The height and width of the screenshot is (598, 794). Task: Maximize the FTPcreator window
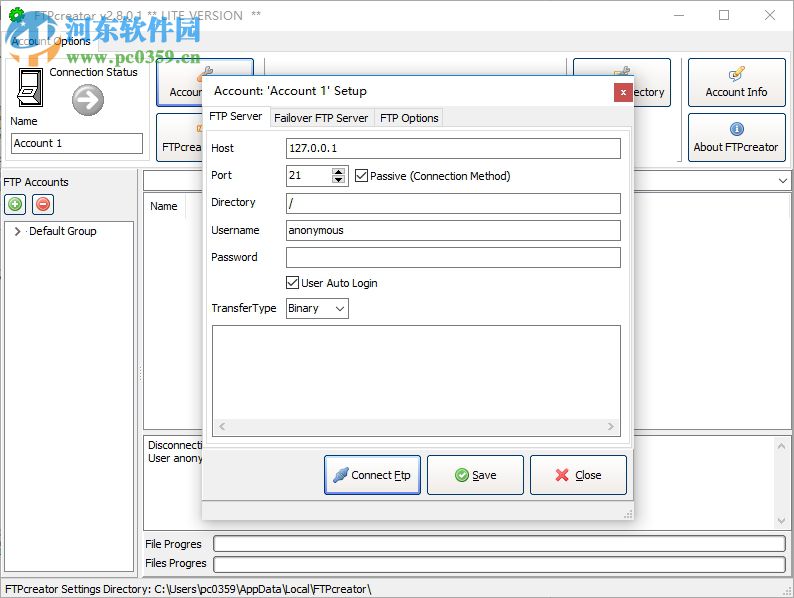click(724, 15)
